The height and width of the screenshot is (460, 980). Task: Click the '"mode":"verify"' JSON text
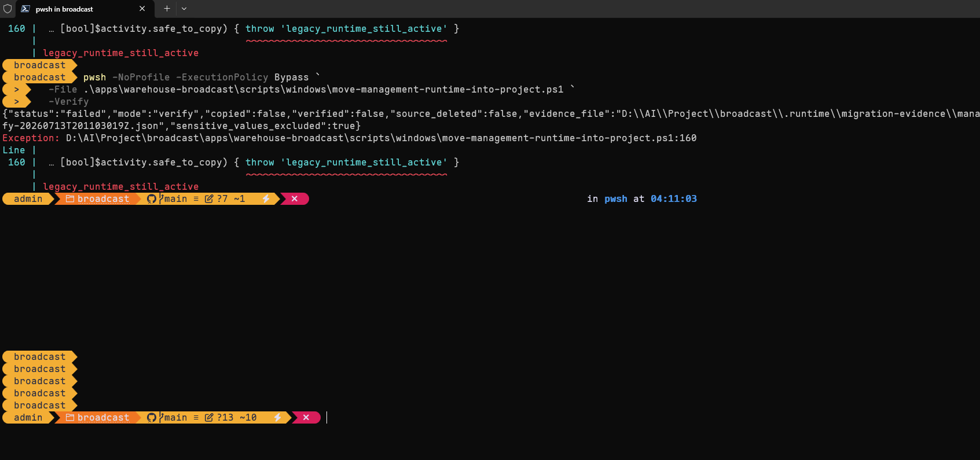tap(156, 113)
